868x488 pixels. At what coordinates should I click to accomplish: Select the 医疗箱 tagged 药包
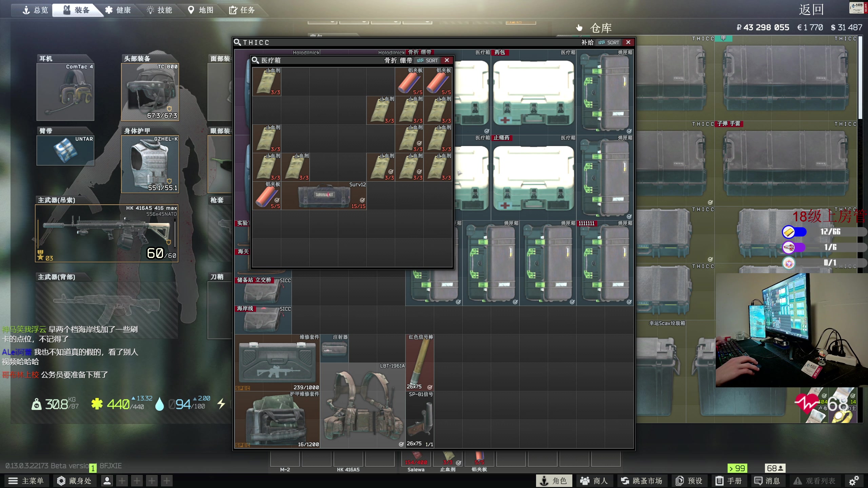click(534, 92)
